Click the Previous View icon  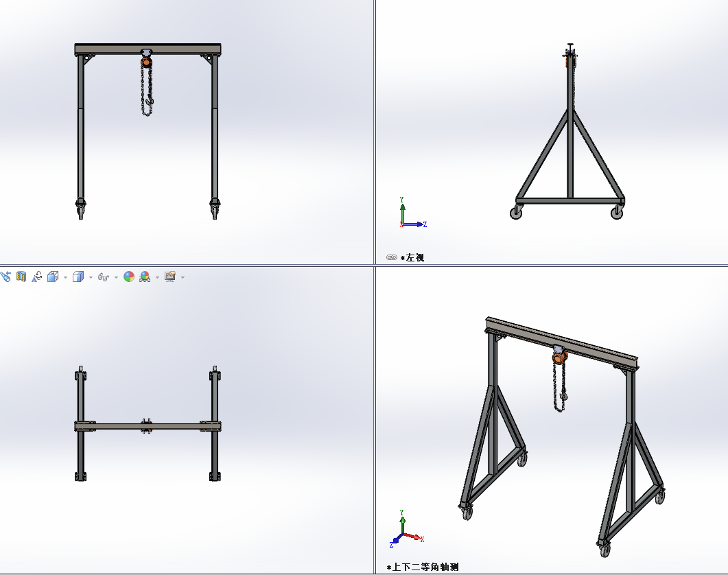[x=5, y=277]
